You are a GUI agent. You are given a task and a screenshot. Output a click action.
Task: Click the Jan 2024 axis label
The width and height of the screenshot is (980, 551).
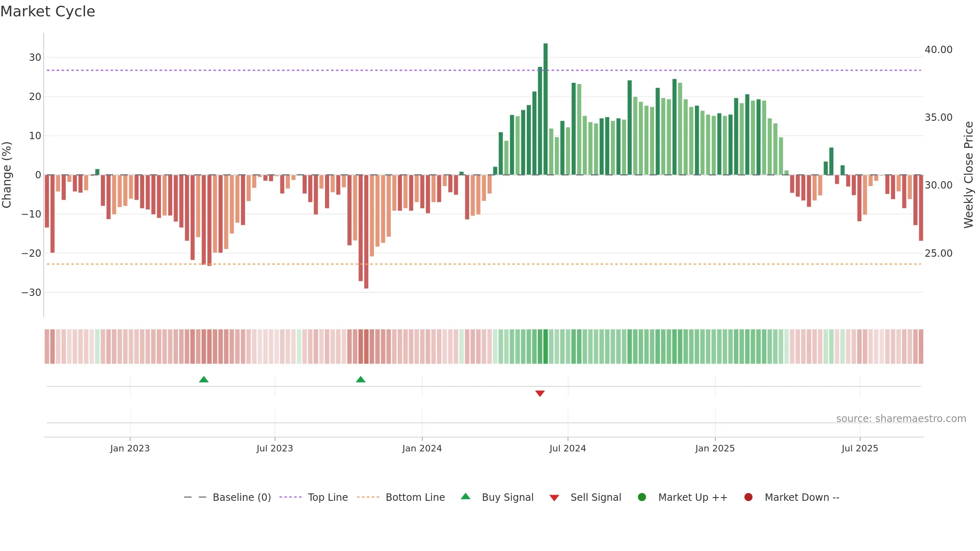point(422,448)
